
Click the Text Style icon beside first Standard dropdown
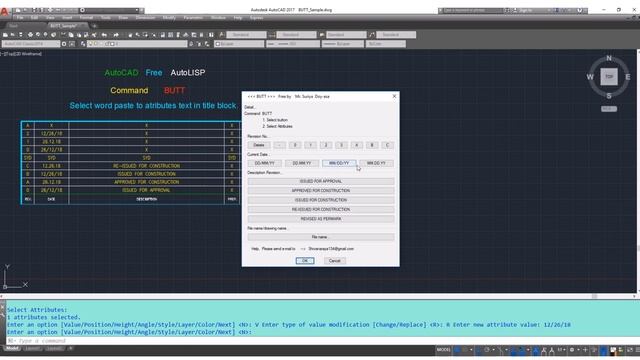tap(222, 35)
